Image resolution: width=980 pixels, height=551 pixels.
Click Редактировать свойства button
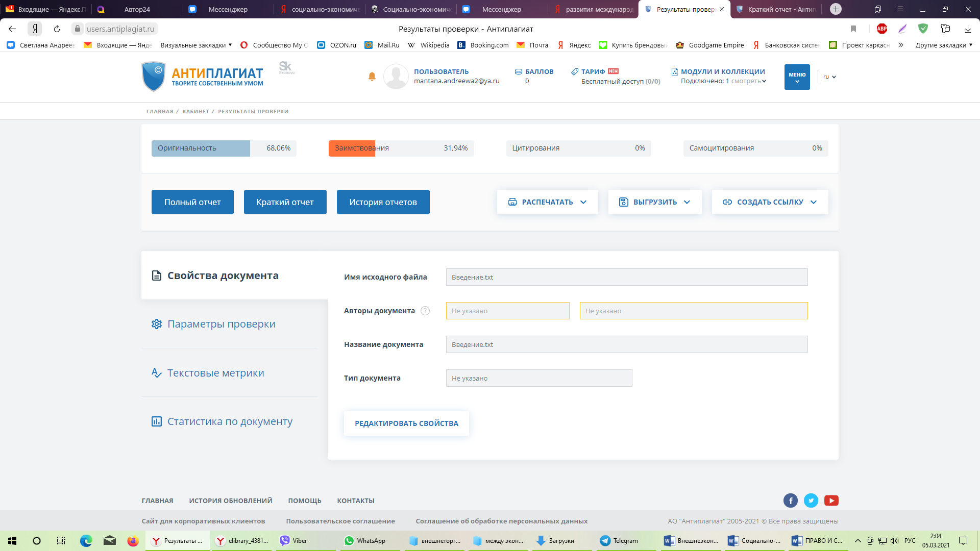tap(406, 423)
